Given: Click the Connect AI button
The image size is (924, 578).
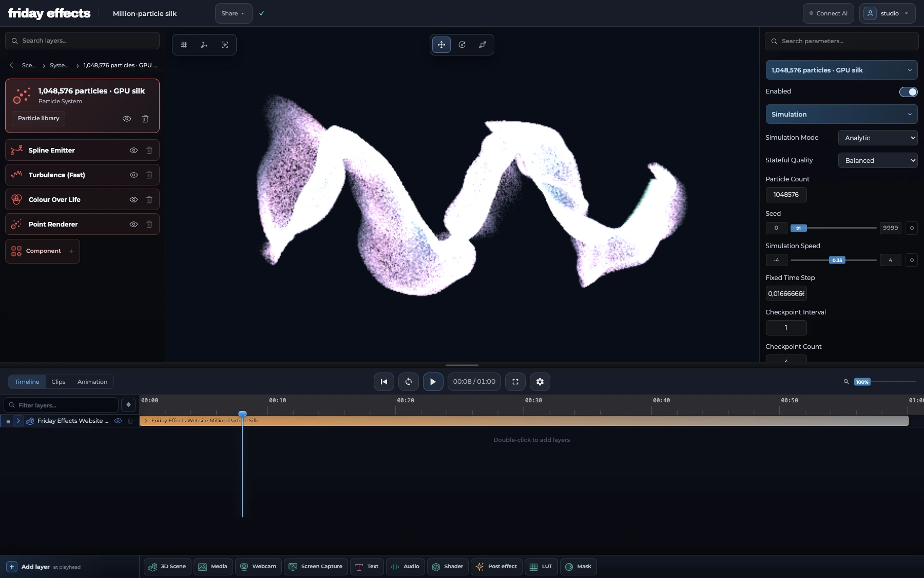Looking at the screenshot, I should (829, 13).
